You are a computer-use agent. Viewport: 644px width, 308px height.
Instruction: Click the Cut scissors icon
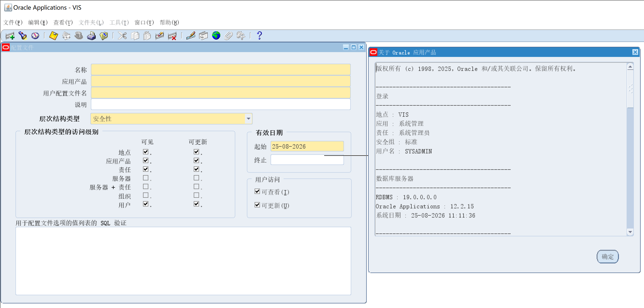point(122,36)
